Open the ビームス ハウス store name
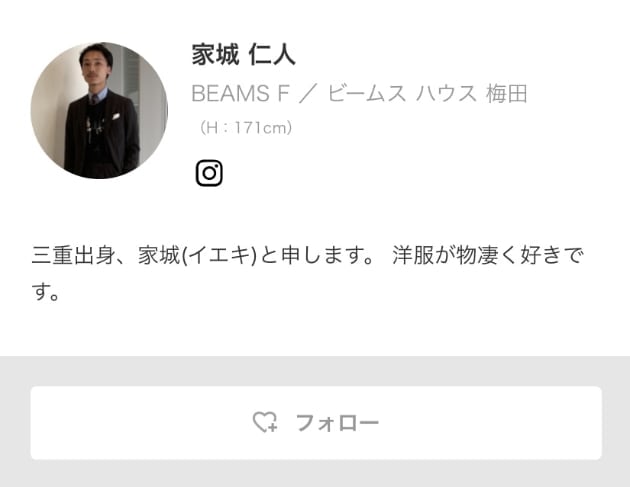Viewport: 630px width, 487px height. [x=402, y=94]
